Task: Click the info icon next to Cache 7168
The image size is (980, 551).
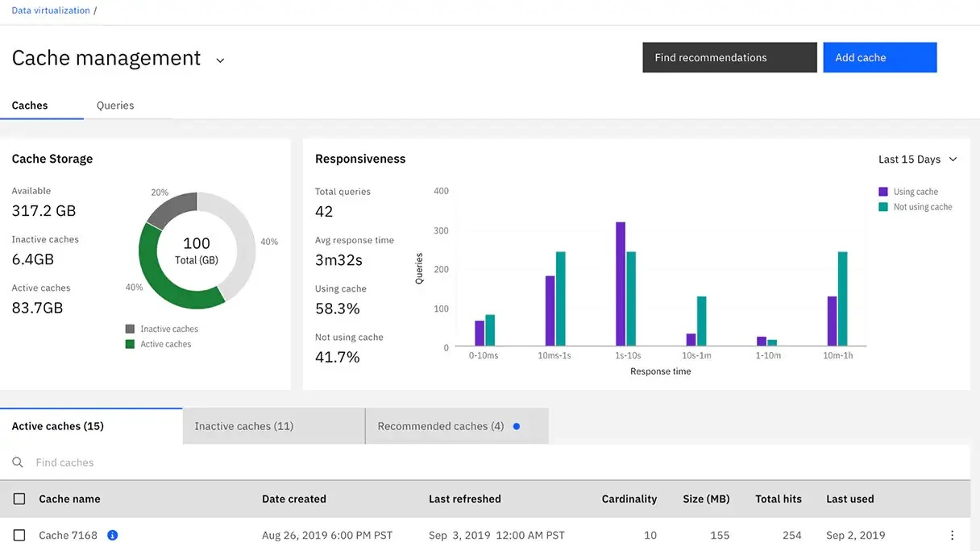Action: [x=113, y=535]
